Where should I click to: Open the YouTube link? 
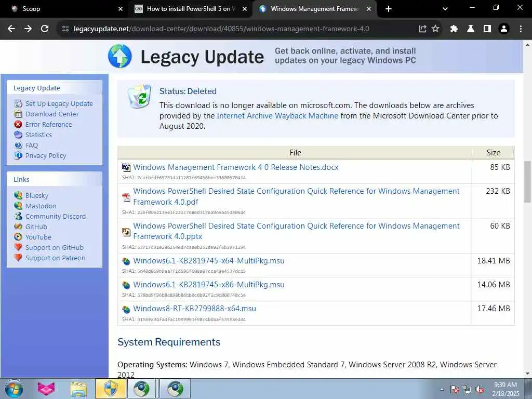point(38,237)
